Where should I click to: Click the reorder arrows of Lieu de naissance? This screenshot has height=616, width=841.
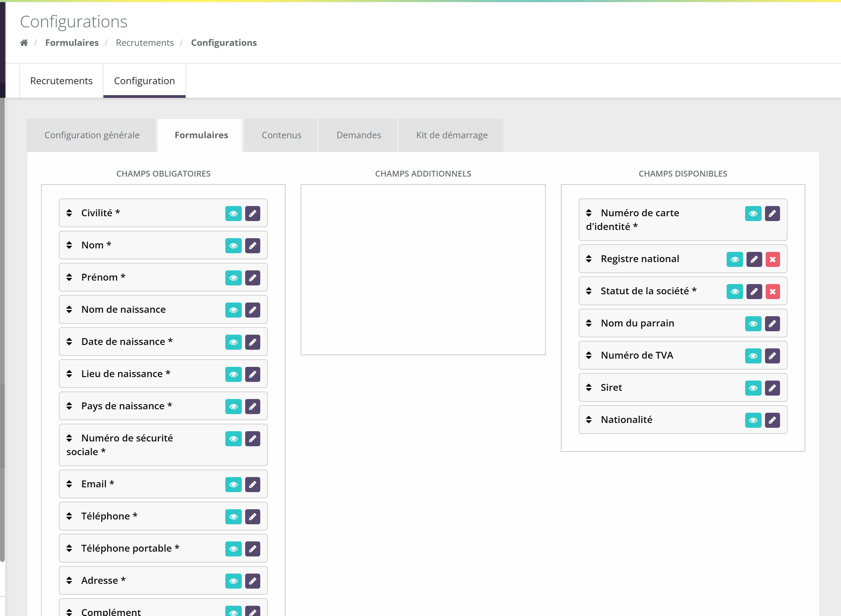coord(69,374)
